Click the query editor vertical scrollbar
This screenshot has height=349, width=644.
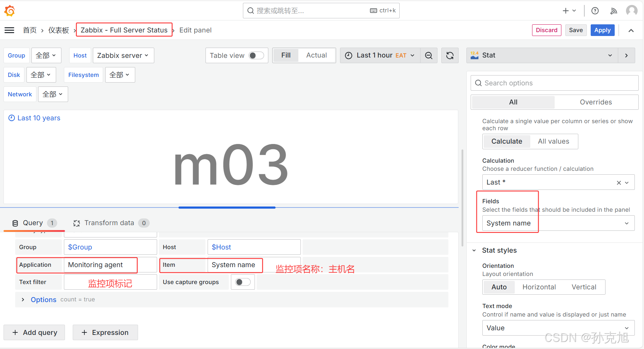(x=463, y=198)
